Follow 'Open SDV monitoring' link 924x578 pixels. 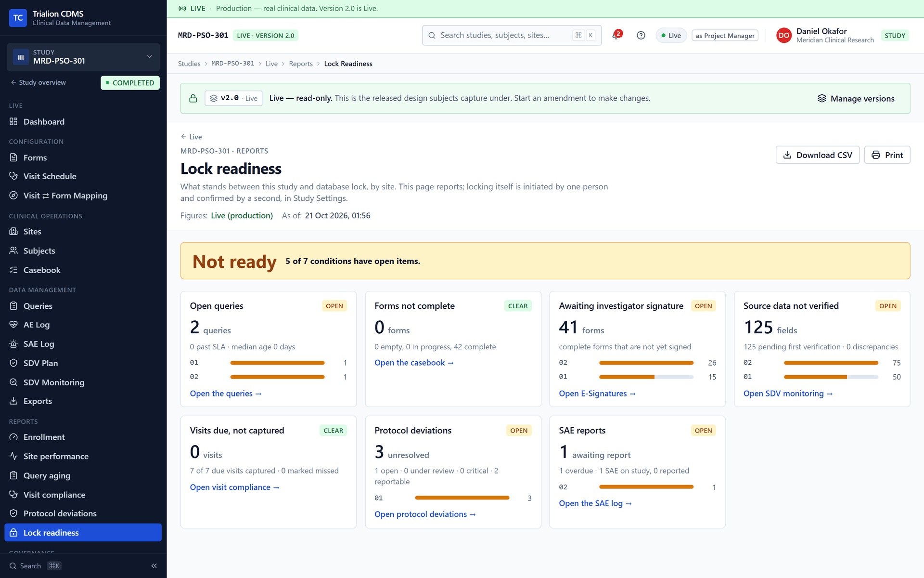pos(788,394)
